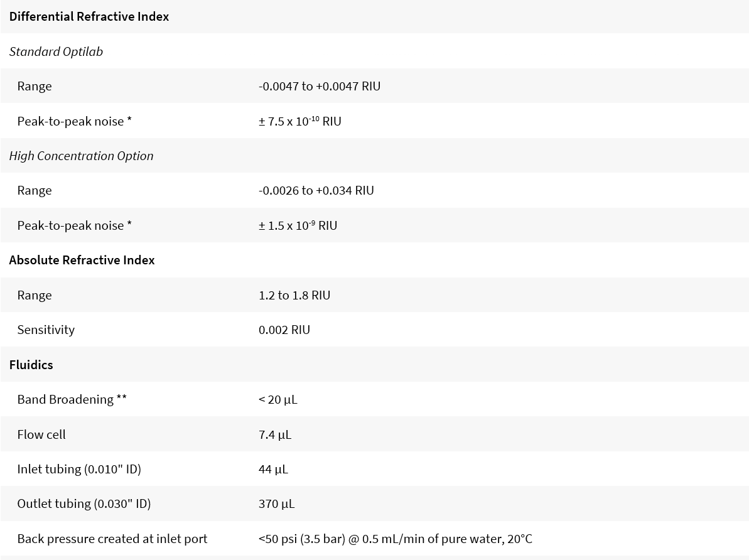749x560 pixels.
Task: Click the Flow cell row label
Action: [41, 434]
